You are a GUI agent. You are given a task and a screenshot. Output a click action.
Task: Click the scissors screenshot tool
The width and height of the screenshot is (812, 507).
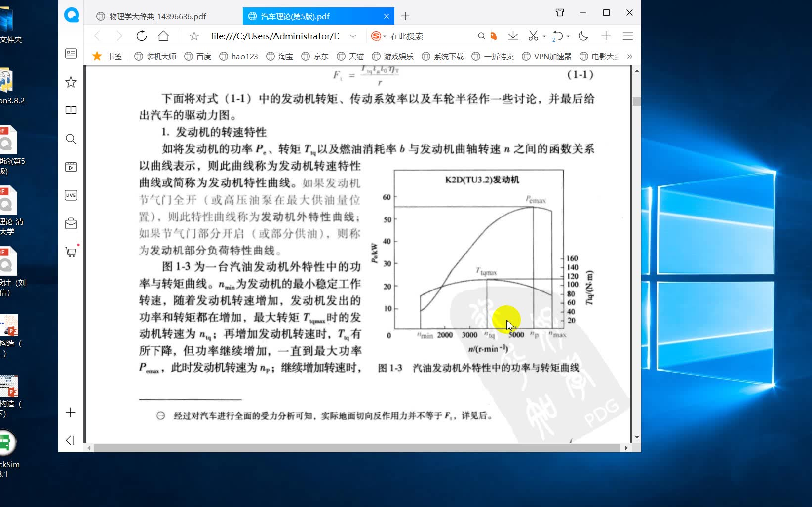533,36
